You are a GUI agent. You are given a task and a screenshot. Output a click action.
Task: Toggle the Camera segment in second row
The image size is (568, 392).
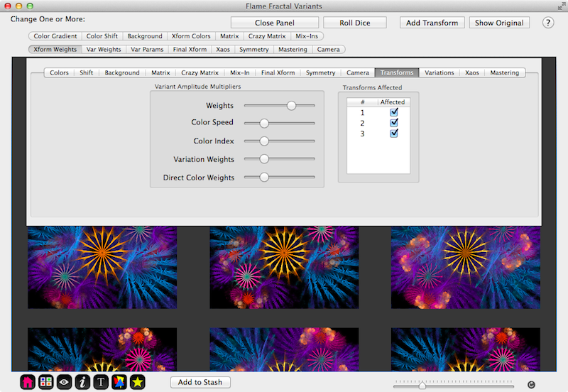329,49
